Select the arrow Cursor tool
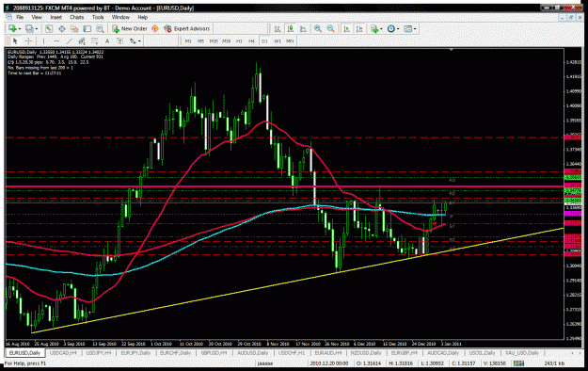588x371 pixels. tap(15, 40)
